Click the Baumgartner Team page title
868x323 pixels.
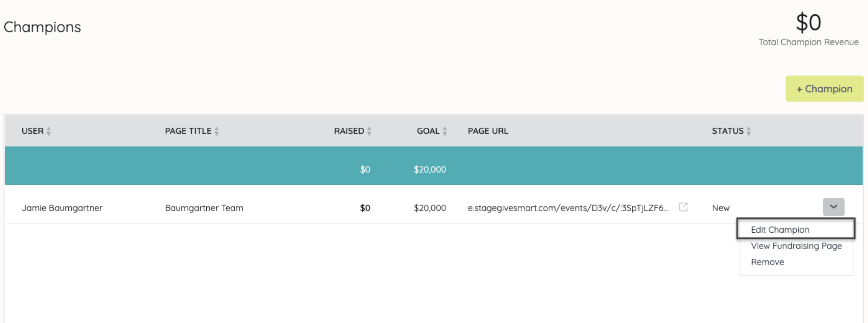(204, 208)
